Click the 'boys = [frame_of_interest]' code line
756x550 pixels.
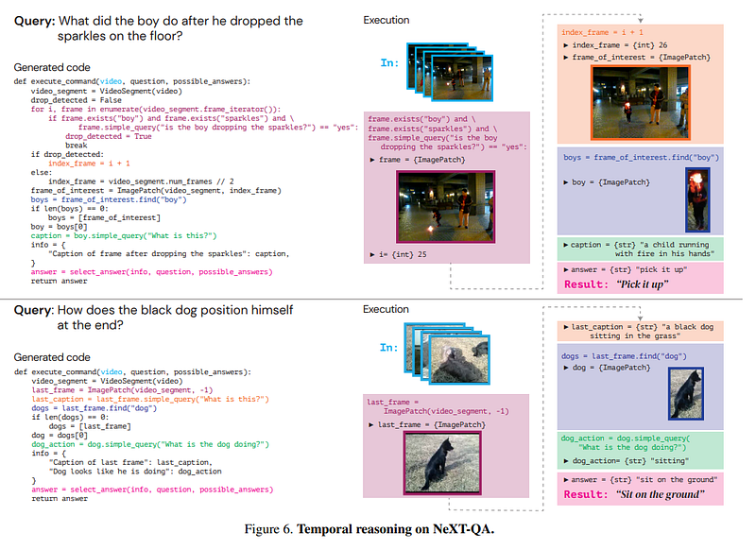pyautogui.click(x=104, y=218)
